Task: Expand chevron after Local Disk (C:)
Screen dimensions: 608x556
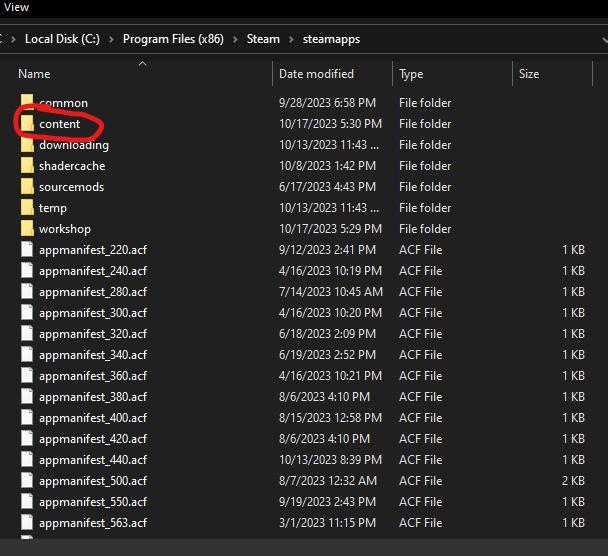Action: [x=111, y=40]
